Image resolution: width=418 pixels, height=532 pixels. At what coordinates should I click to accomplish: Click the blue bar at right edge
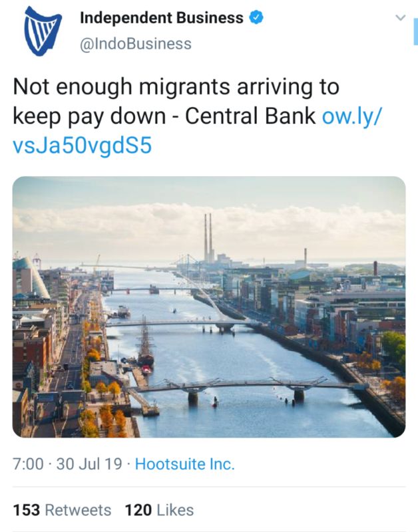pyautogui.click(x=415, y=31)
